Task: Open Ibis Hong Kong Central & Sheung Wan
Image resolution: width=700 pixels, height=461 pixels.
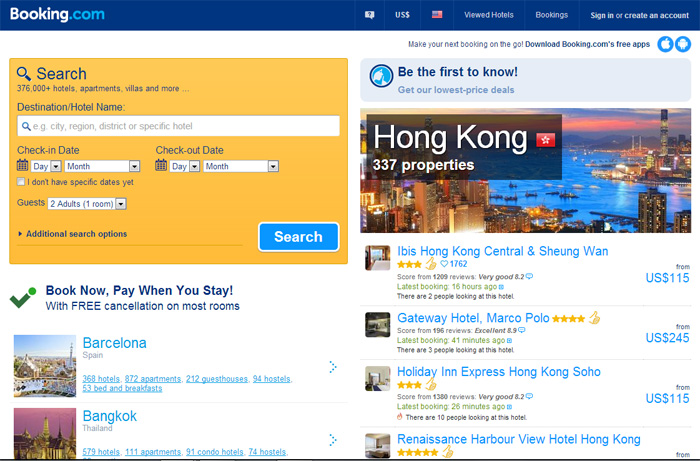Action: click(503, 251)
